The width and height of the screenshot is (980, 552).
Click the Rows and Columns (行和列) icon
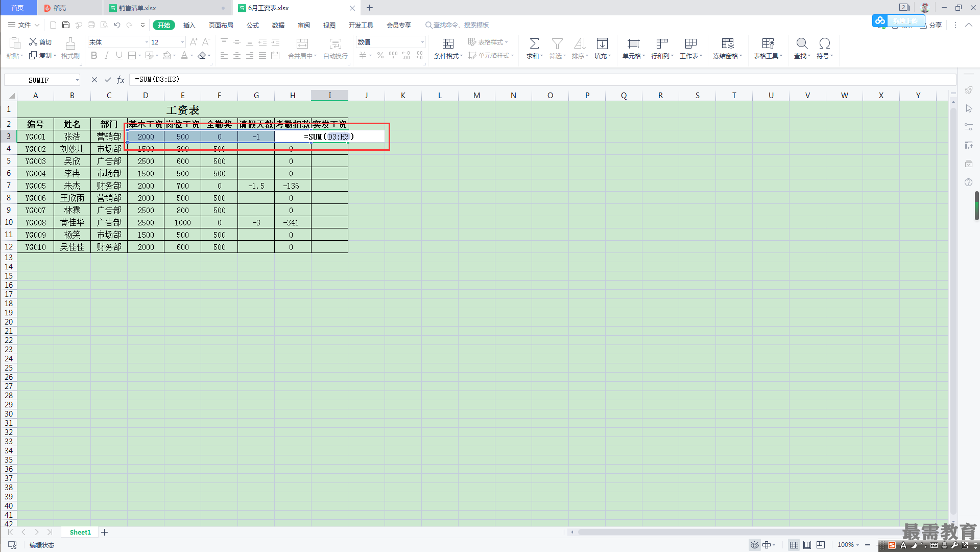[662, 43]
